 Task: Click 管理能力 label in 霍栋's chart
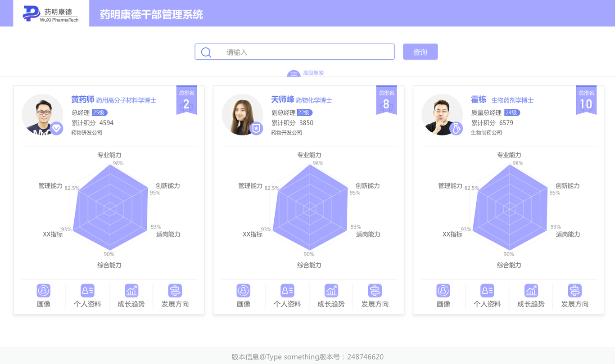(450, 185)
